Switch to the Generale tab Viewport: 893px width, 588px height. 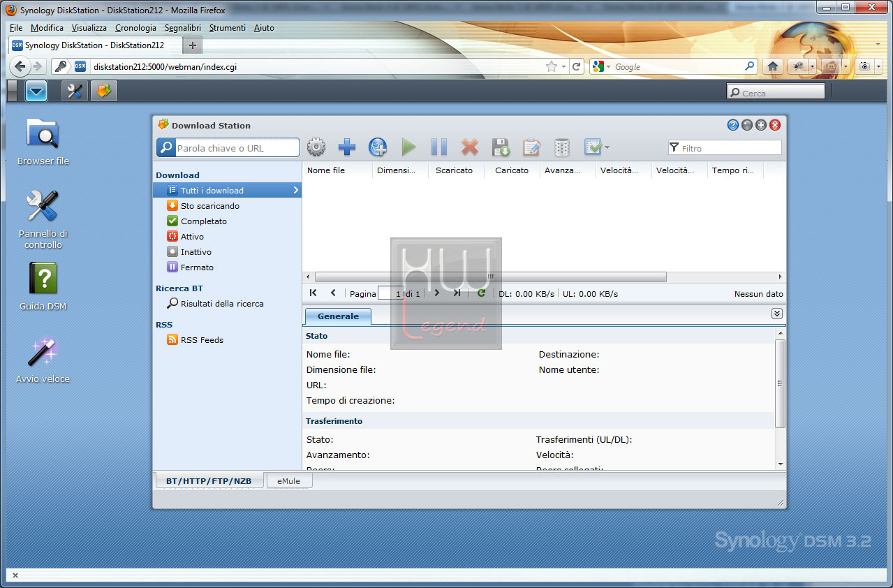[338, 316]
